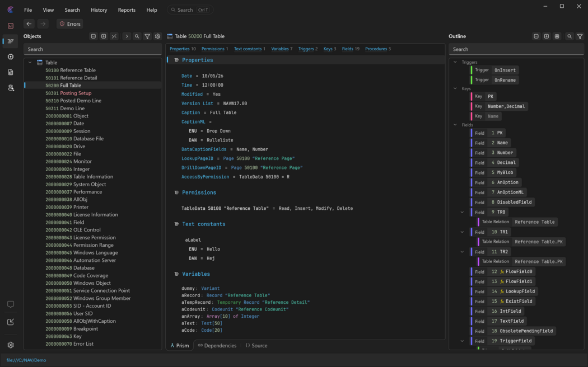Focus the Objects Search field

tap(92, 49)
